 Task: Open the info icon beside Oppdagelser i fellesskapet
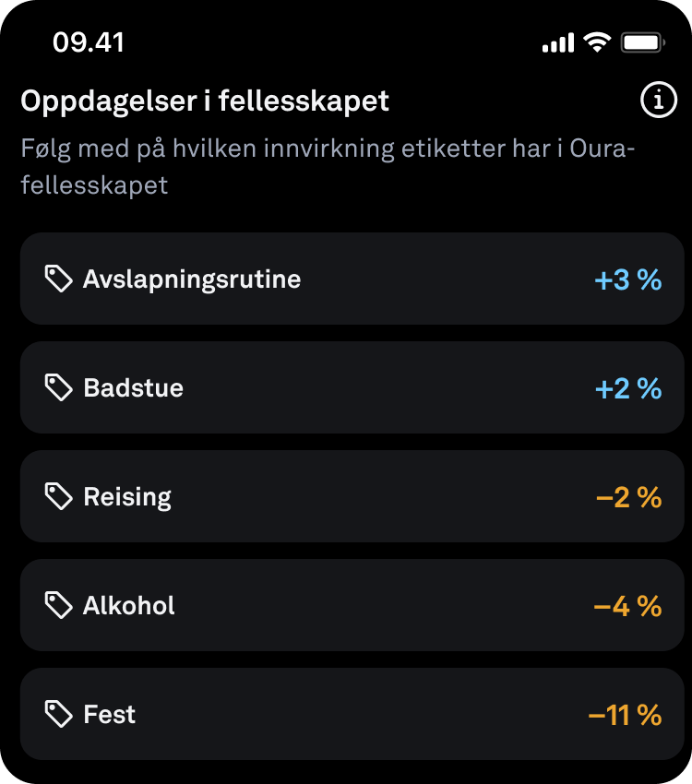coord(659,100)
